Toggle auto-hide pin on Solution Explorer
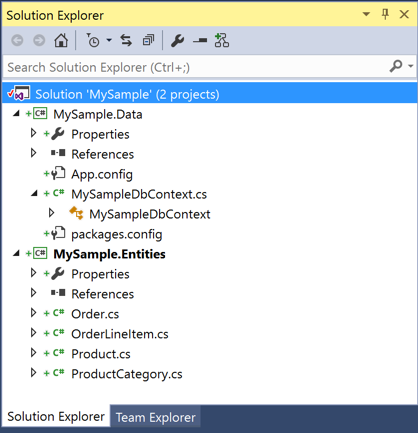418x433 pixels. click(x=385, y=14)
